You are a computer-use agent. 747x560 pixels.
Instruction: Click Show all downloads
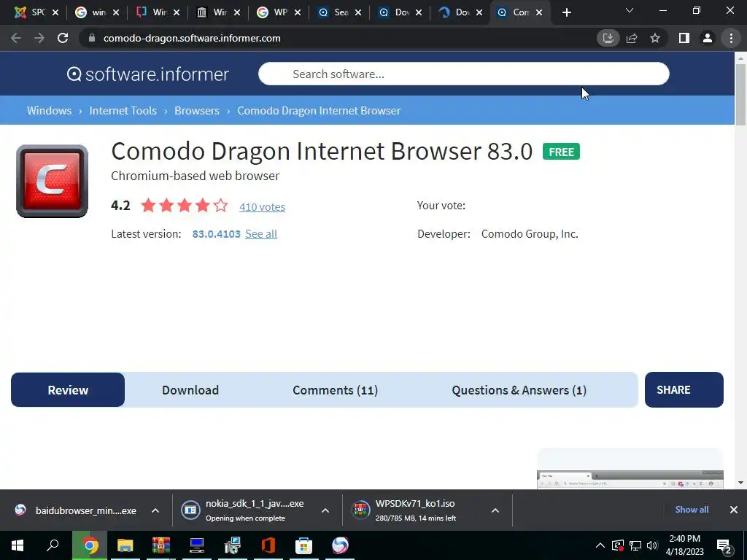click(692, 510)
